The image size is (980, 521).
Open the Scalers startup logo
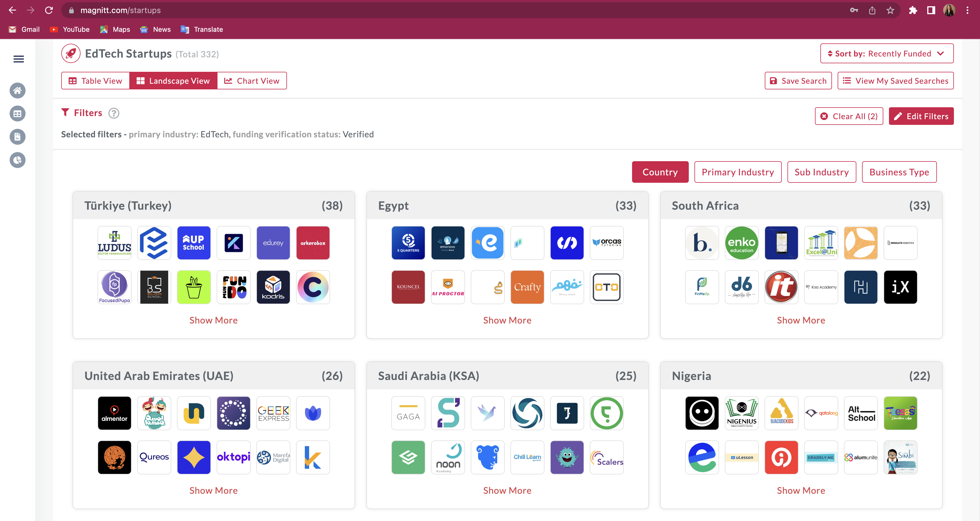[607, 457]
